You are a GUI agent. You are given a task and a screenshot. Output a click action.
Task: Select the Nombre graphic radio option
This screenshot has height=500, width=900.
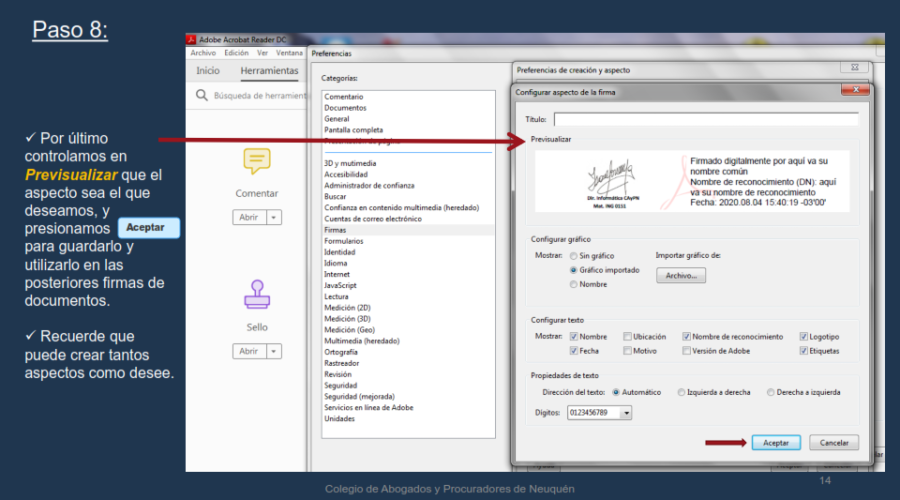573,285
